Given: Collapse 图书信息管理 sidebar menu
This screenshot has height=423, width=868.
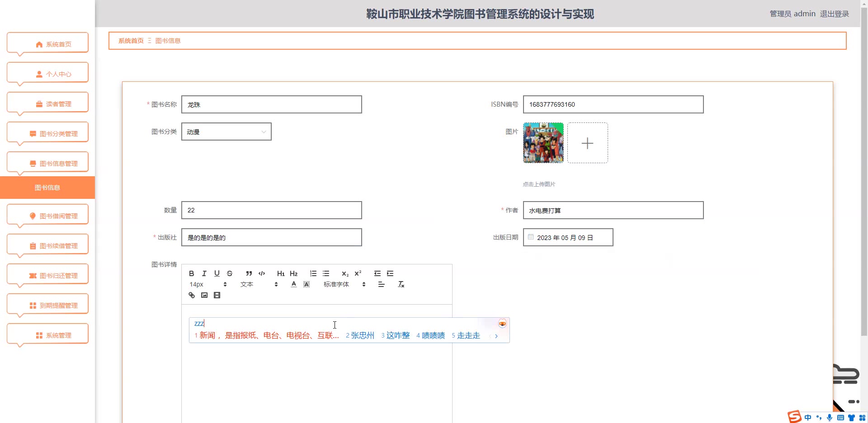Looking at the screenshot, I should (47, 163).
